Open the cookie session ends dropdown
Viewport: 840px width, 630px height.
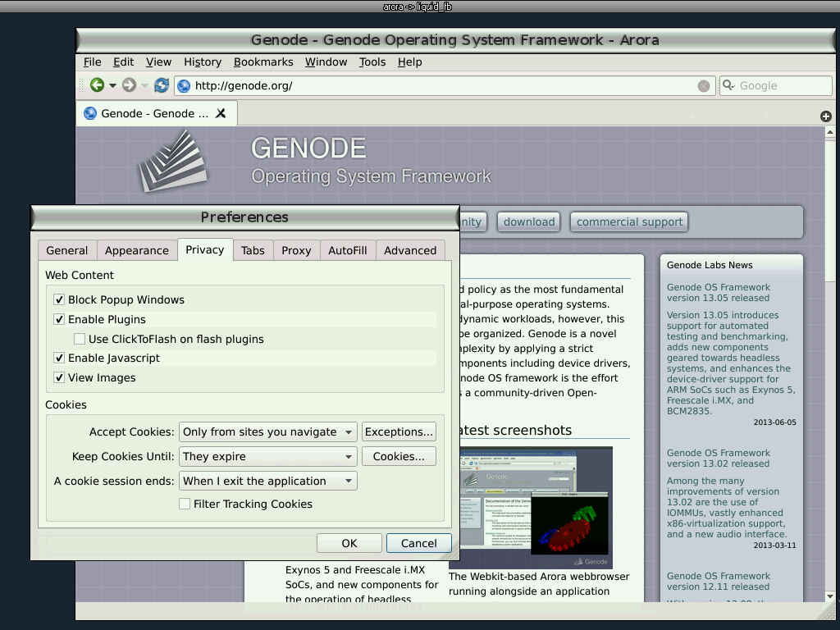tap(267, 481)
